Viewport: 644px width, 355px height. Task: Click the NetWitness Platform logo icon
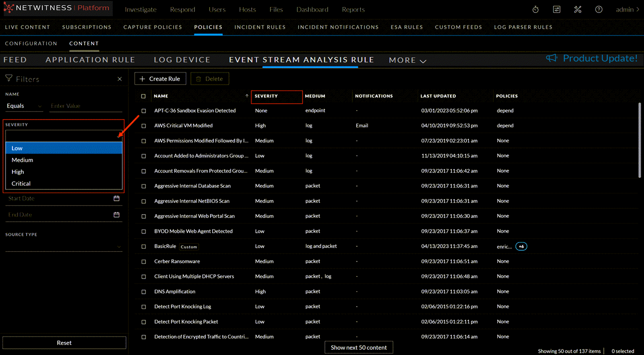point(8,8)
